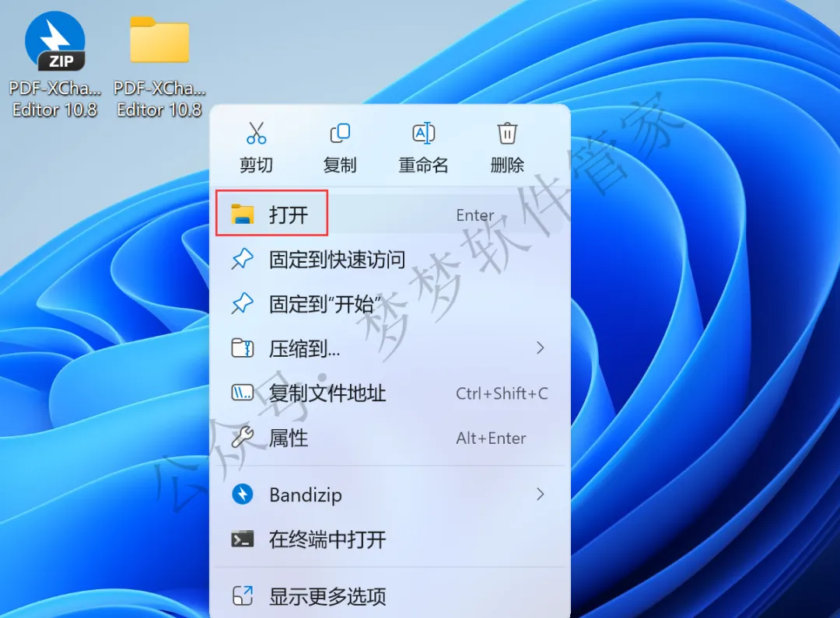Click the ZIP file's PDF-XCha... Editor 10.8 name
This screenshot has width=840, height=618.
[x=54, y=99]
